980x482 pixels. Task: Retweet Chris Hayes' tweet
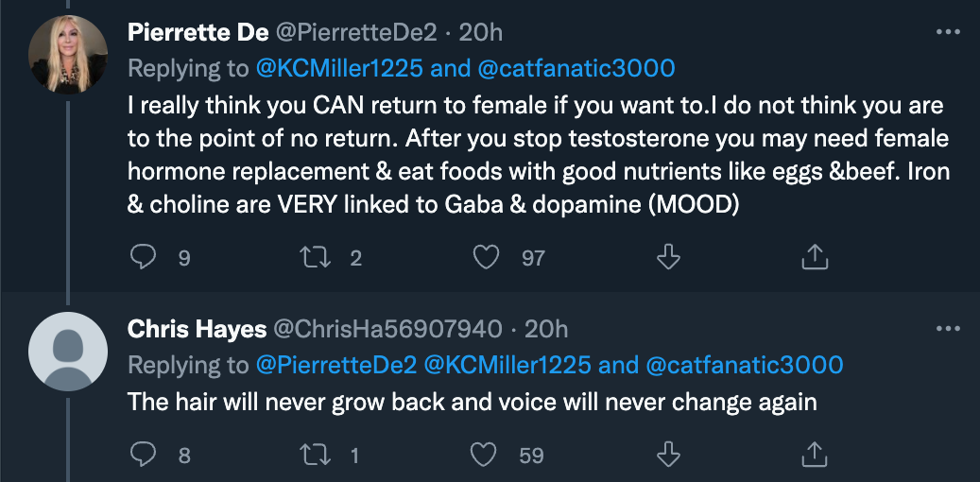click(316, 455)
